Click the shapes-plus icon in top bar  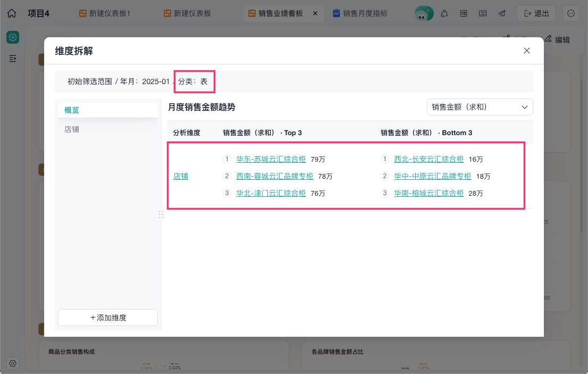click(x=444, y=13)
